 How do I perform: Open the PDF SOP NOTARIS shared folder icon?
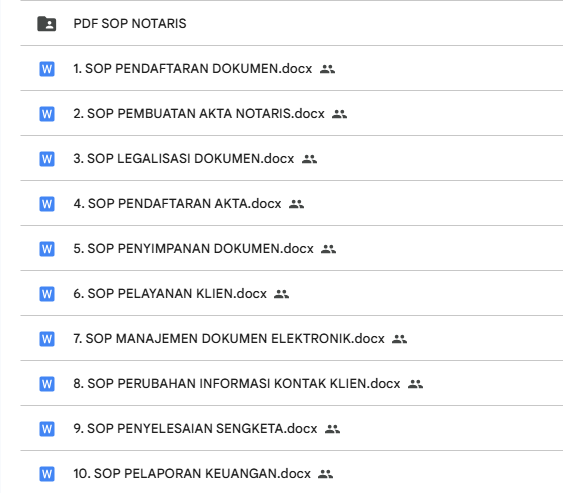coord(47,24)
